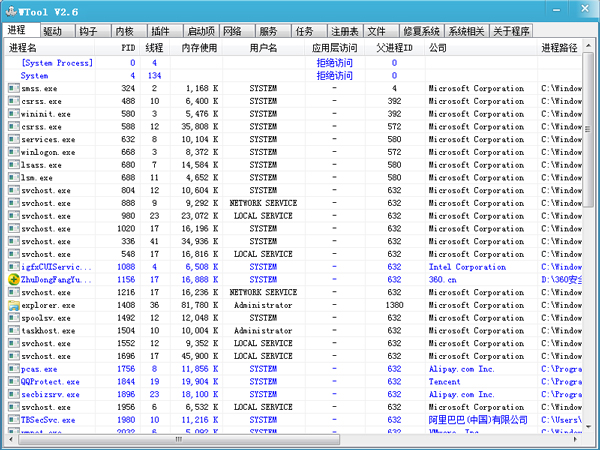Open the 文件 tab
The image size is (600, 450).
381,31
